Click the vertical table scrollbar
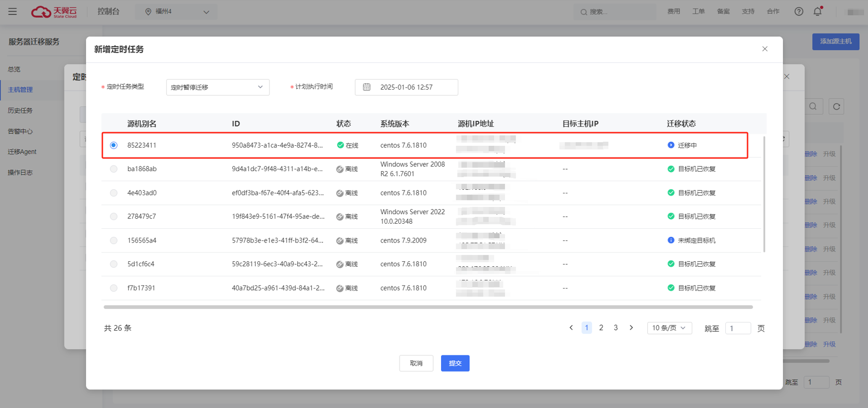This screenshot has width=868, height=408. (764, 194)
